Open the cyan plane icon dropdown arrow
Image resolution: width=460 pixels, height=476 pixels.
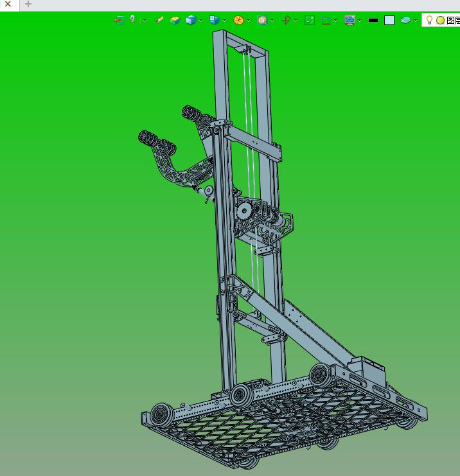(x=416, y=21)
